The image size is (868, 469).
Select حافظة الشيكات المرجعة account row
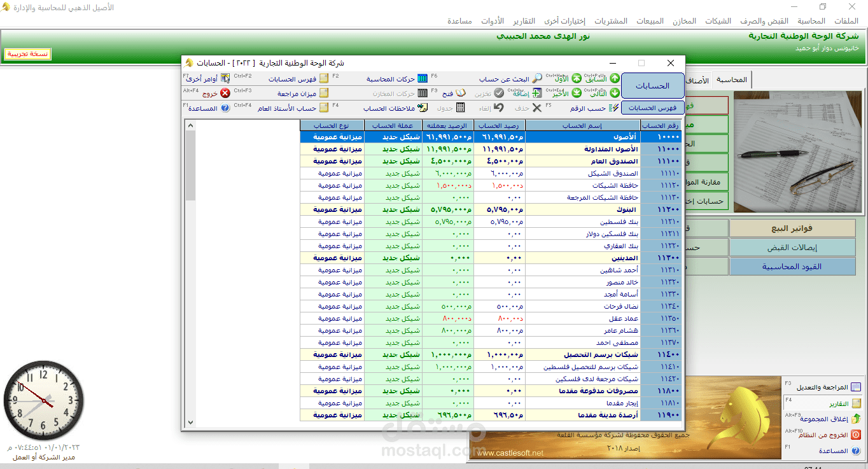[x=490, y=197]
